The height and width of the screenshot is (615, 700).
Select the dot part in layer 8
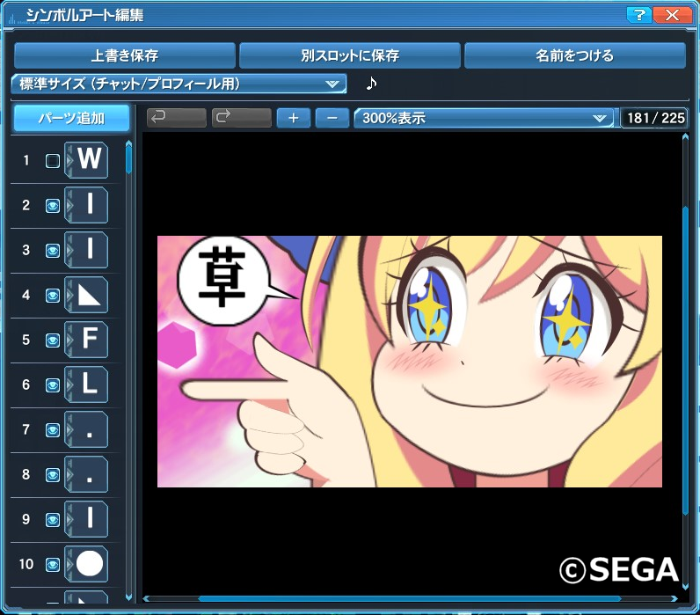(86, 474)
